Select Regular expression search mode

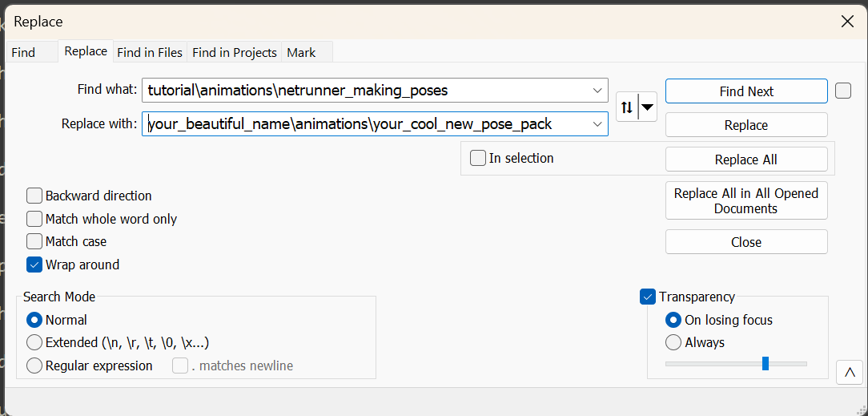coord(34,366)
